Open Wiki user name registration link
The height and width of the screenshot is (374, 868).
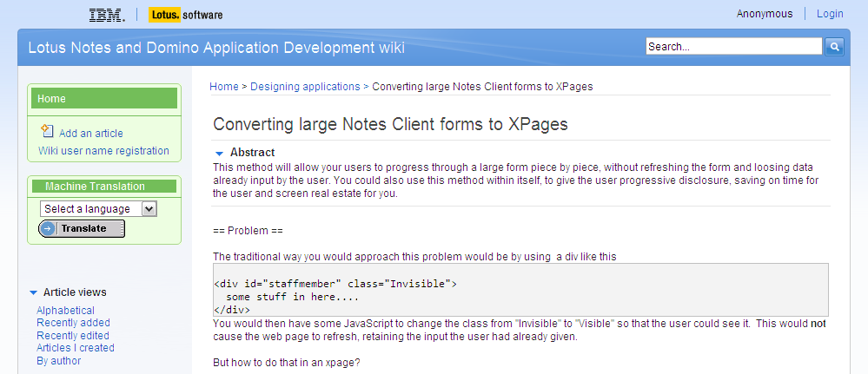click(103, 150)
